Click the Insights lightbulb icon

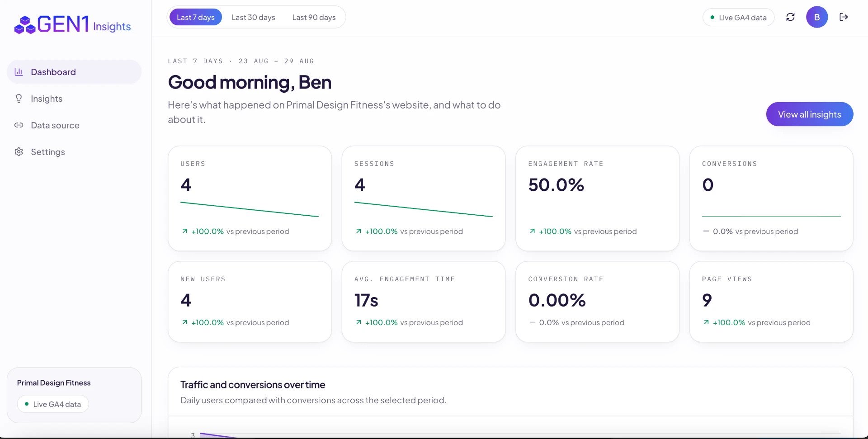pyautogui.click(x=19, y=99)
